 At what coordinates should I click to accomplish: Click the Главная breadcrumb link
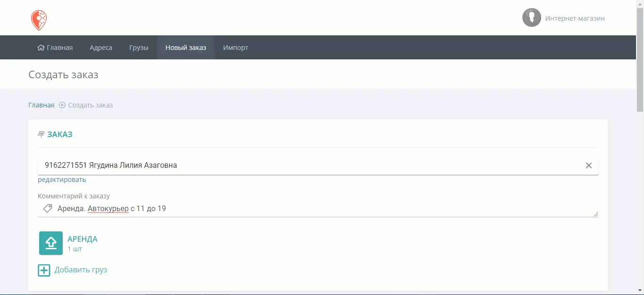[41, 105]
